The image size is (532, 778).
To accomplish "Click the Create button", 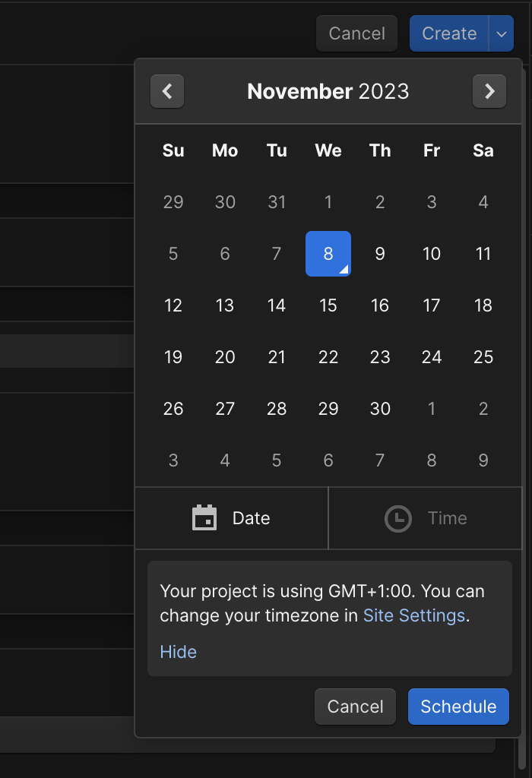I will pos(449,33).
